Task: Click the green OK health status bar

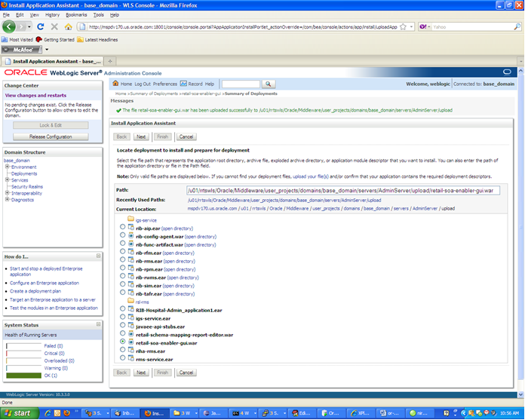Action: click(24, 376)
